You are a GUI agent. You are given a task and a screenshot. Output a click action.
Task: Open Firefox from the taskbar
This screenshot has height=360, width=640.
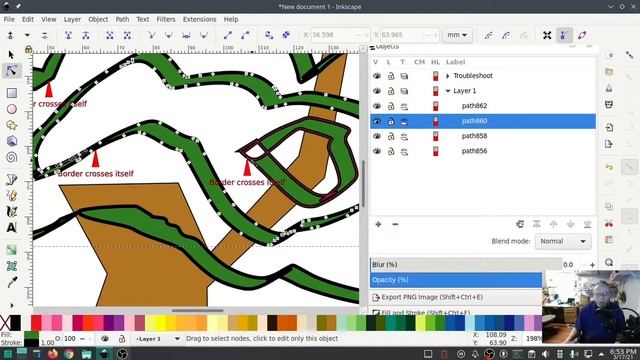click(53, 353)
